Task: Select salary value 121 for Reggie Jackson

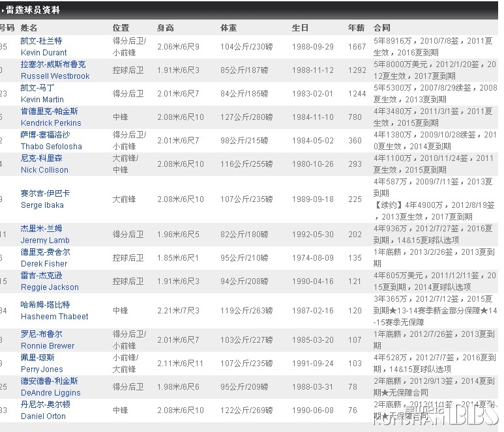Action: [355, 281]
